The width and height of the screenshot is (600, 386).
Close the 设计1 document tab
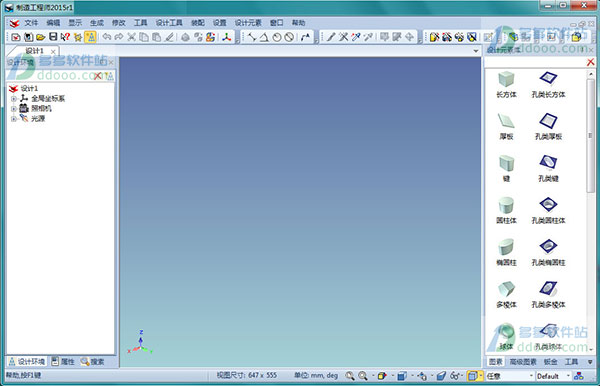tap(53, 51)
